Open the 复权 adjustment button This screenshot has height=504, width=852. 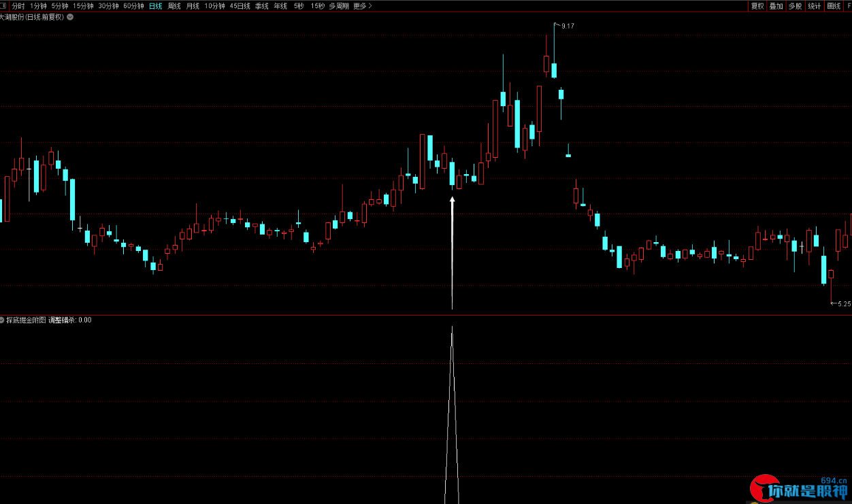[757, 6]
